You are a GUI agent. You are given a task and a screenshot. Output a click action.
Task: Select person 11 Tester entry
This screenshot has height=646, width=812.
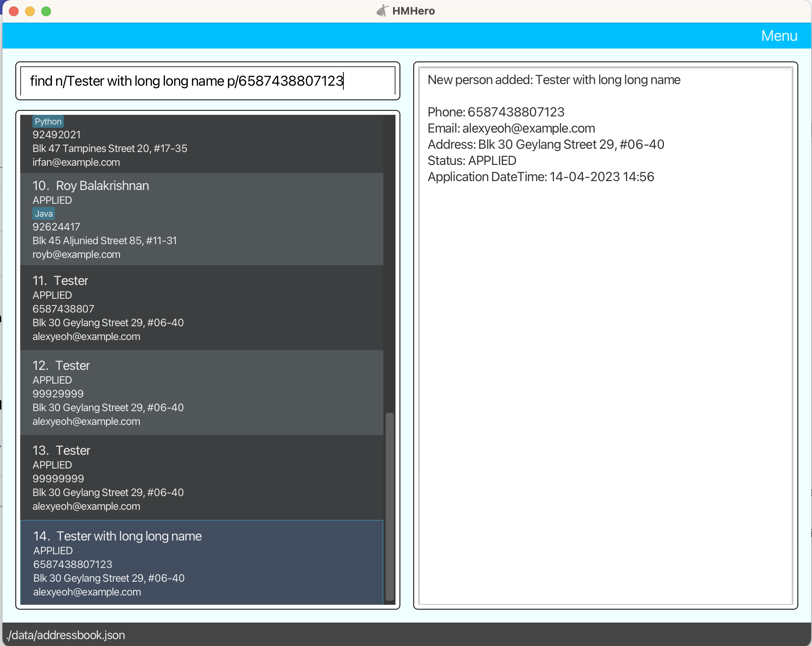click(x=201, y=308)
